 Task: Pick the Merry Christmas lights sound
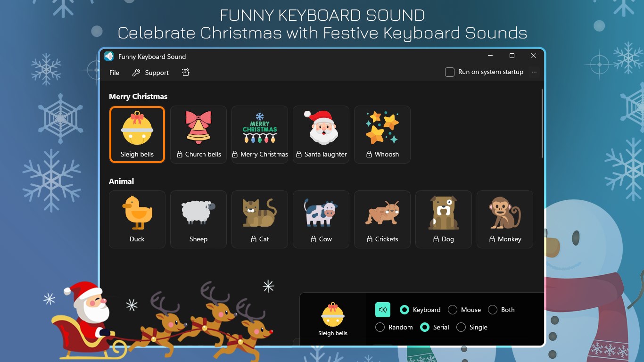tap(260, 134)
